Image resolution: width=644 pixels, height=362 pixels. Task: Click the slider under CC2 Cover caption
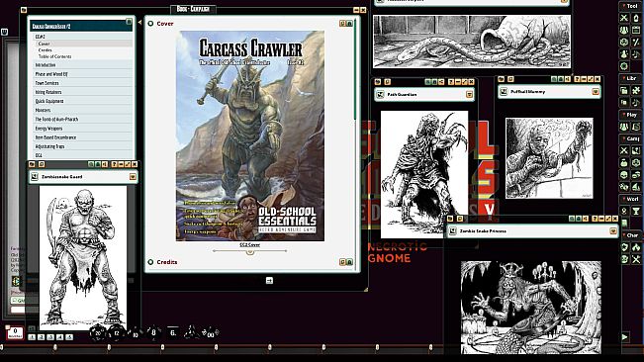coord(249,251)
